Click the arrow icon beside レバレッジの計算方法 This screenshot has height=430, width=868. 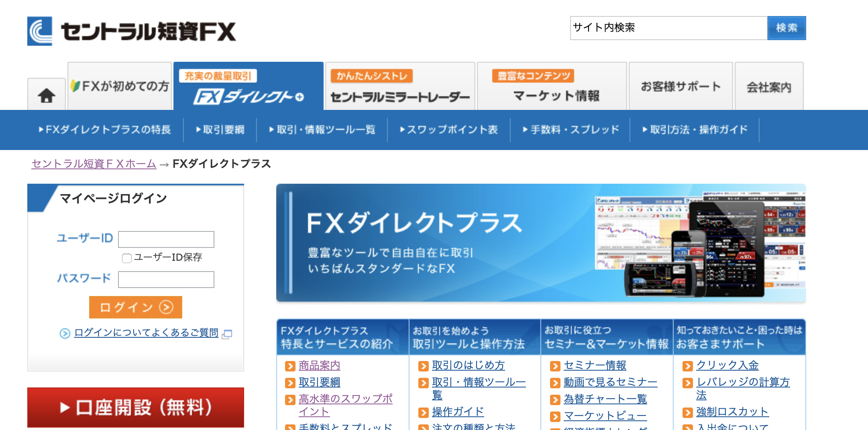[x=687, y=383]
